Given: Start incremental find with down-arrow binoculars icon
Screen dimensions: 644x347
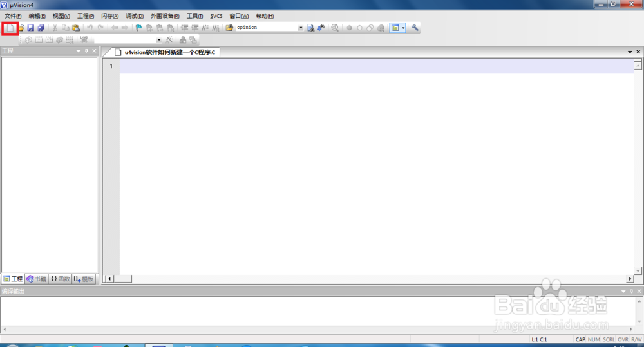Looking at the screenshot, I should 321,28.
